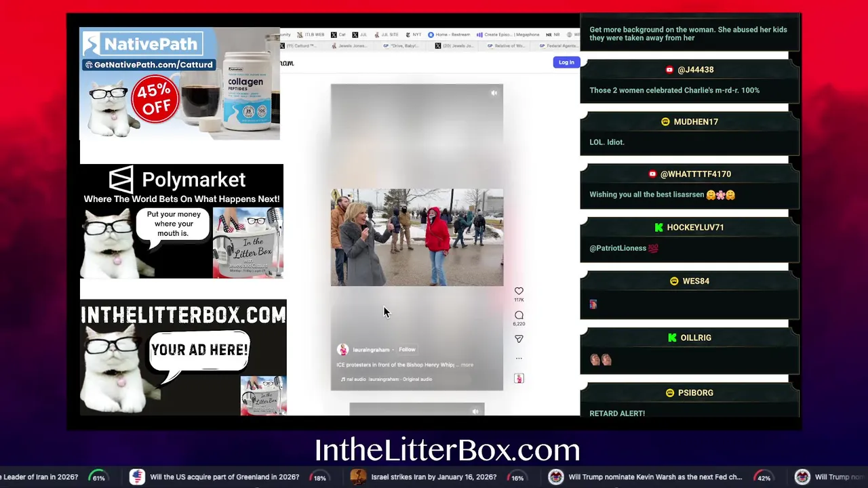Click the Kick icon beside HOCKEYLUV71

click(x=658, y=228)
